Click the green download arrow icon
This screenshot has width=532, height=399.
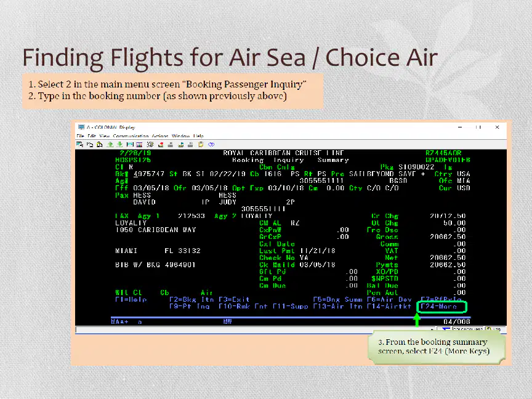tap(119, 145)
